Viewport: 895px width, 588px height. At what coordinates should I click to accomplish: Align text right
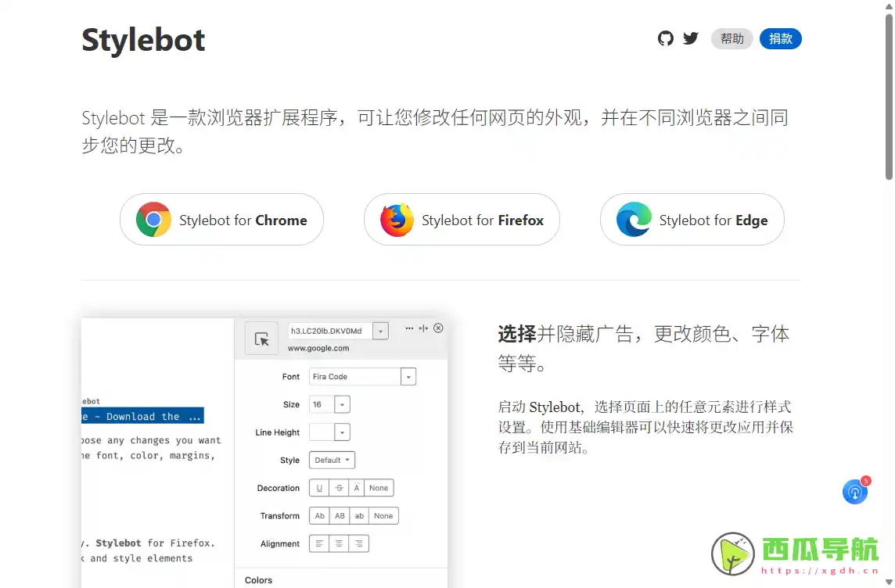coord(358,543)
